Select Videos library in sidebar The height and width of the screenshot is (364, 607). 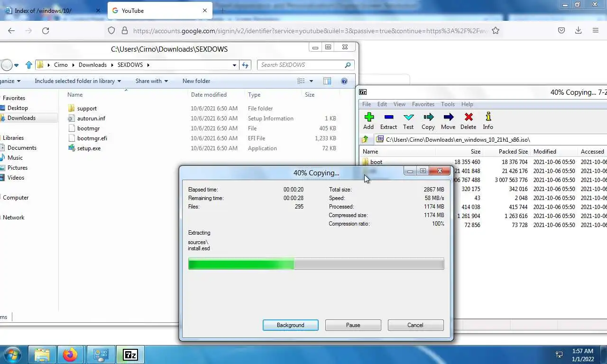16,178
